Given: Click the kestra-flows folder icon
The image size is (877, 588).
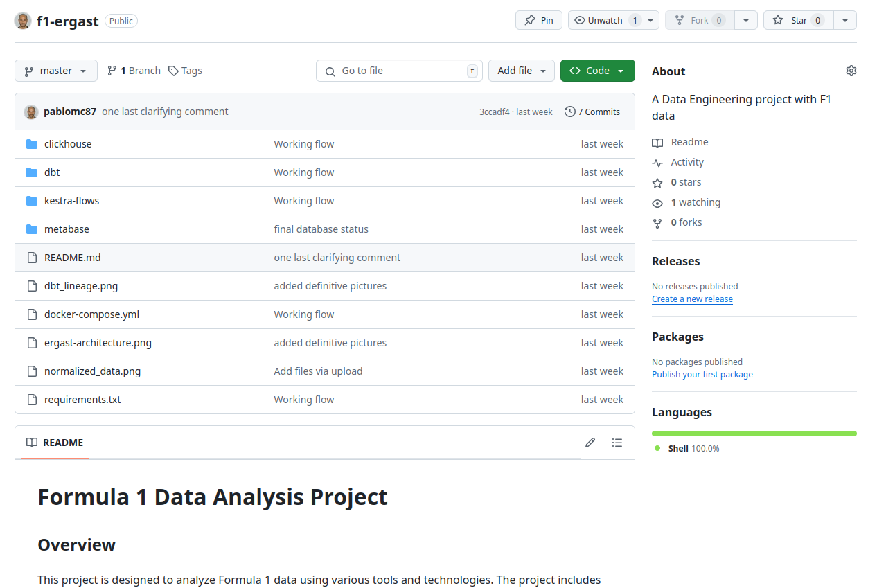Looking at the screenshot, I should click(x=32, y=201).
